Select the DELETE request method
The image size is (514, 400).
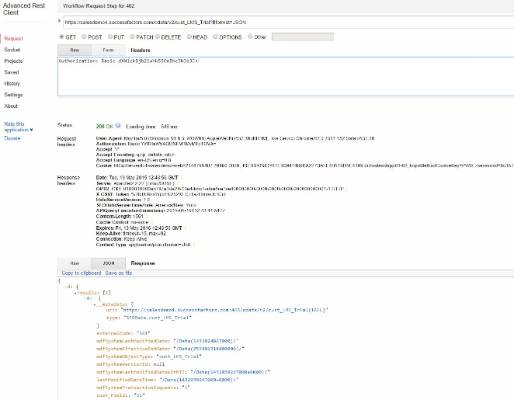158,37
